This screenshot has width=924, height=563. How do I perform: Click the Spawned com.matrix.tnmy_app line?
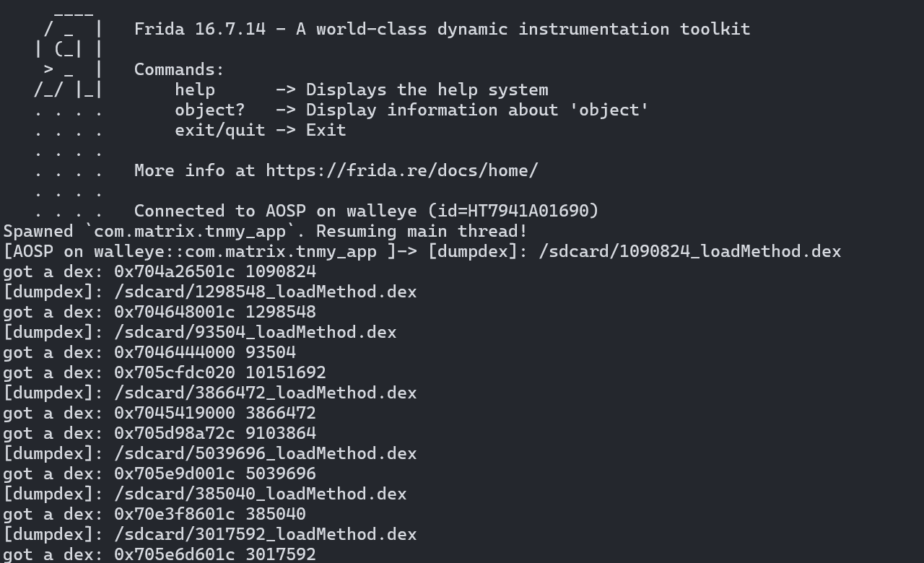point(266,231)
